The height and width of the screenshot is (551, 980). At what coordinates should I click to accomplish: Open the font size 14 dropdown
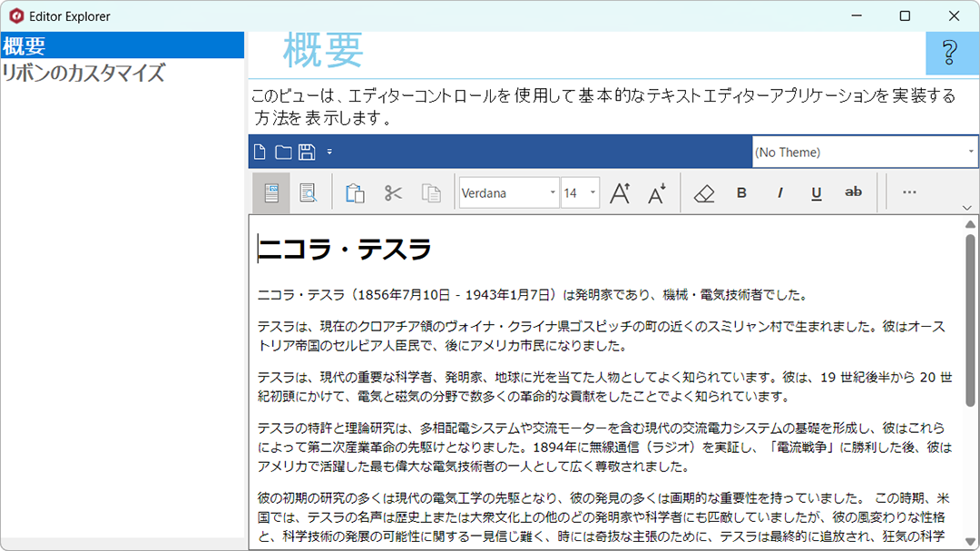pyautogui.click(x=593, y=192)
